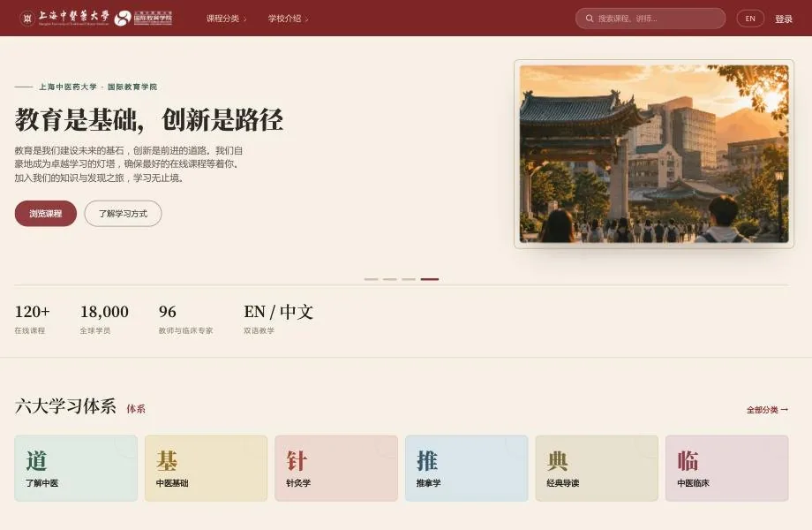
Task: Focus the 搜索课程 search field
Action: [650, 19]
